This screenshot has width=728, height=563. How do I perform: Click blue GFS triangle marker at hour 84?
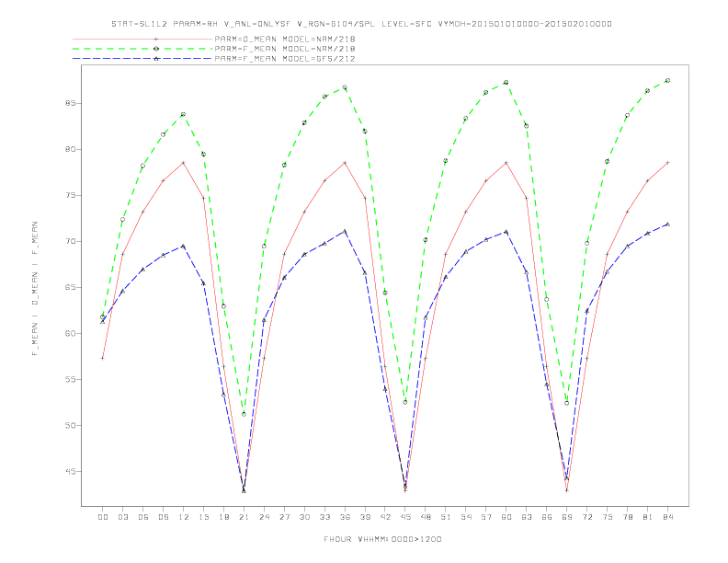(x=667, y=224)
